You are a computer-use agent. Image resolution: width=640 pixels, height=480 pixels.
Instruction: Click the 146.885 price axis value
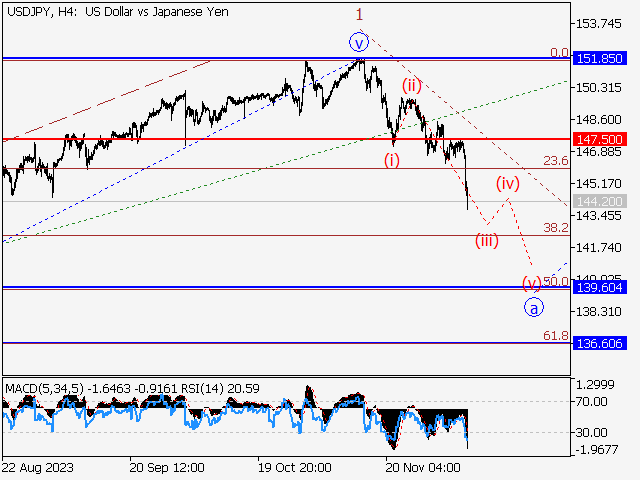point(598,152)
